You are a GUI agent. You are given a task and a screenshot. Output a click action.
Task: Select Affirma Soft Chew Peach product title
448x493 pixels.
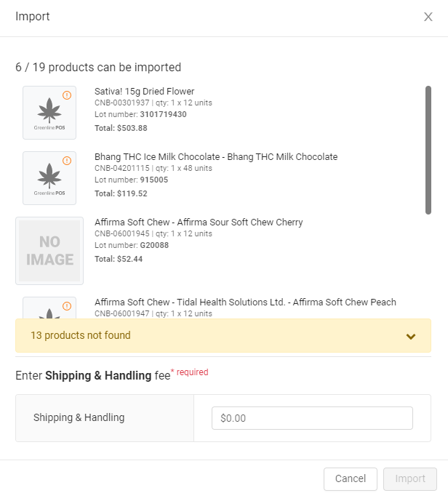click(245, 302)
